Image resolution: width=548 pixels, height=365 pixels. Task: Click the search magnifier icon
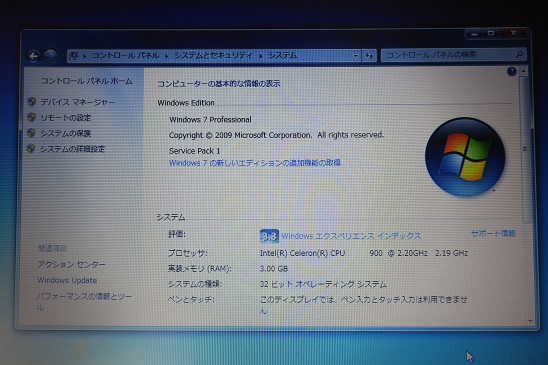pyautogui.click(x=519, y=54)
